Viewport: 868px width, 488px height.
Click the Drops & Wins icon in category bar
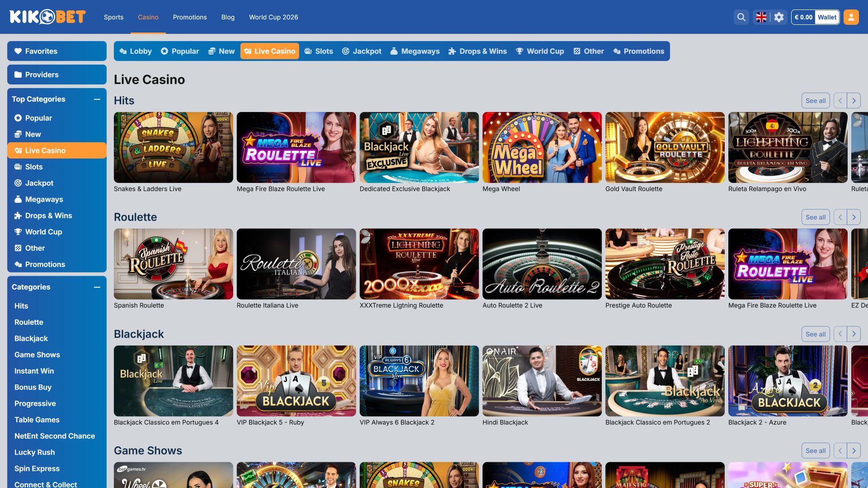pyautogui.click(x=452, y=51)
